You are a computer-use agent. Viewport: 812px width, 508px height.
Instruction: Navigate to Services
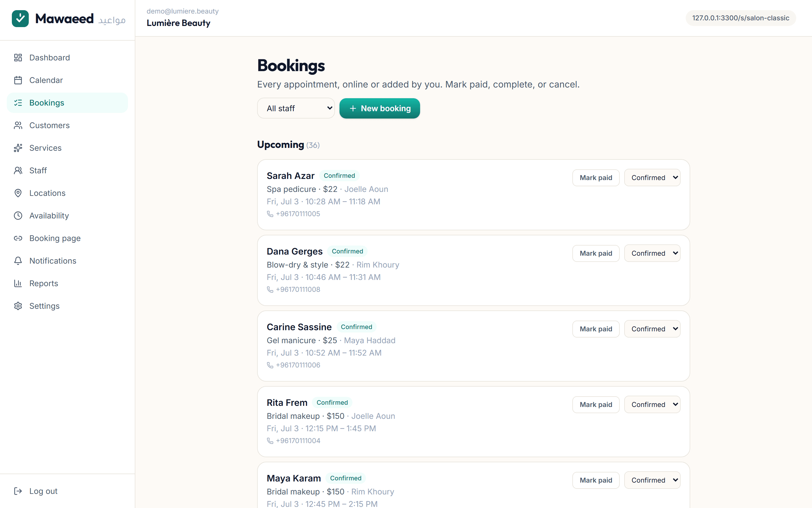(x=67, y=148)
